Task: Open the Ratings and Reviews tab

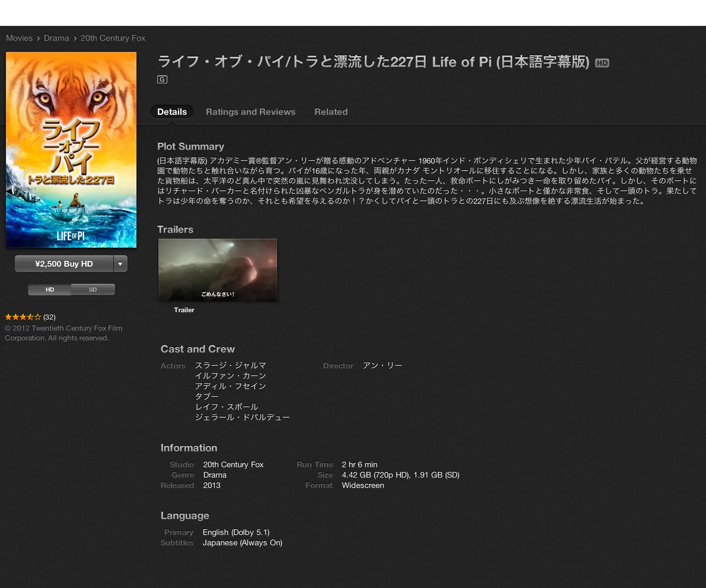Action: [x=251, y=112]
